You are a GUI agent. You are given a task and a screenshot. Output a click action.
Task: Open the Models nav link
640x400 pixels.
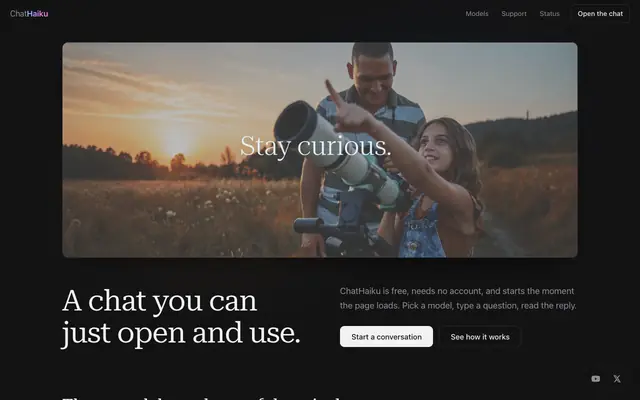click(x=477, y=13)
